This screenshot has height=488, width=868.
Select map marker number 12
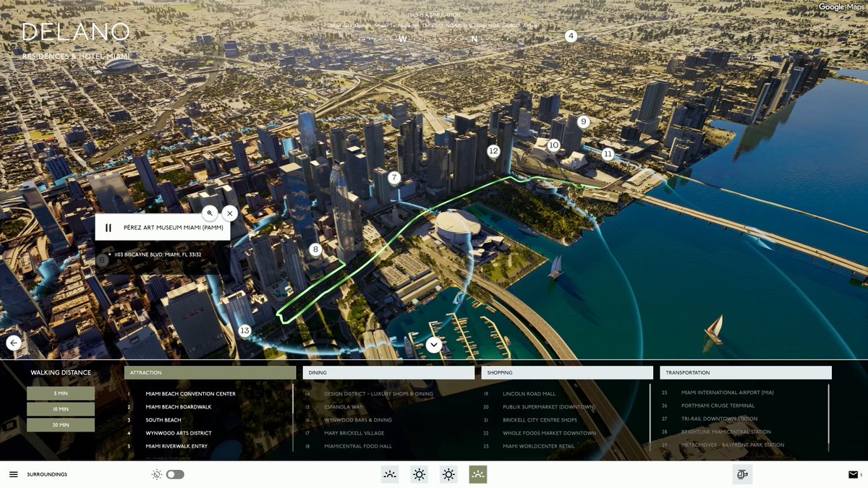click(493, 151)
